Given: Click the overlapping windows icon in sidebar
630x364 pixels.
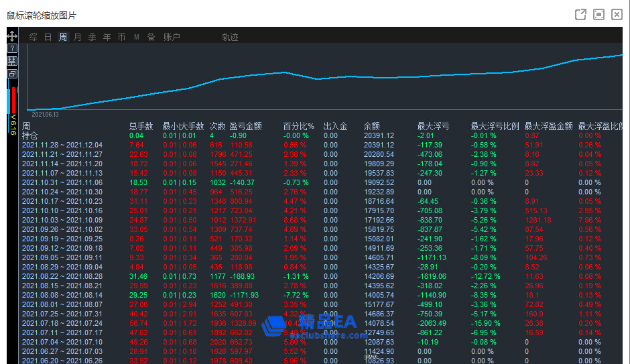Looking at the screenshot, I should point(12,74).
